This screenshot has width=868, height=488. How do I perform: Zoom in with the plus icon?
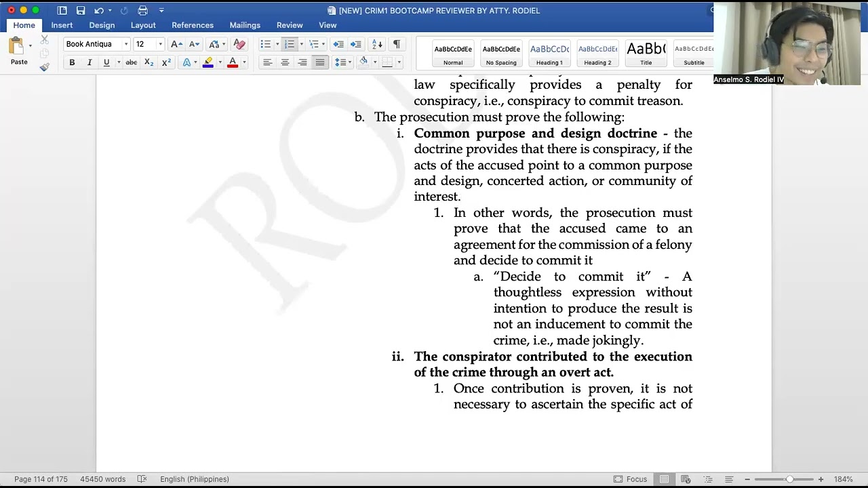click(821, 479)
